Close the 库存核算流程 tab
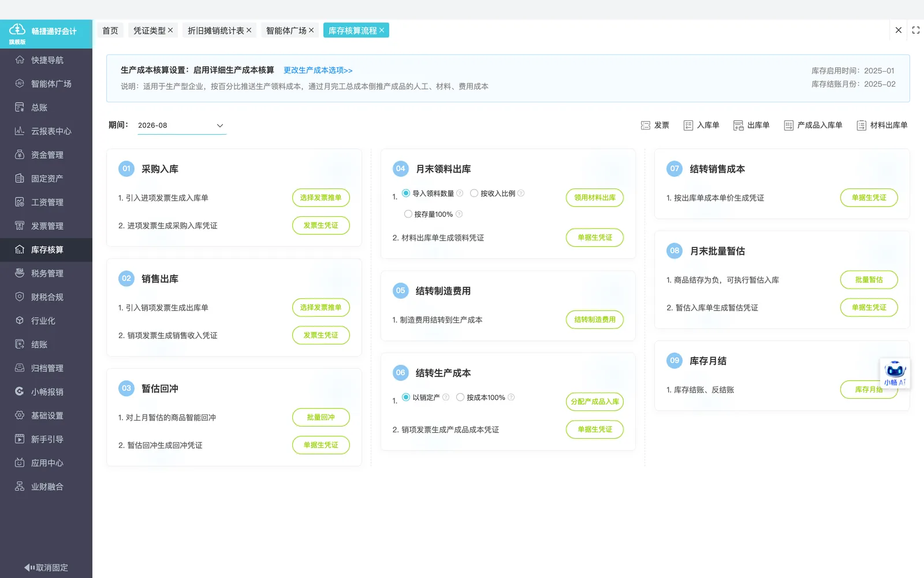 click(382, 31)
